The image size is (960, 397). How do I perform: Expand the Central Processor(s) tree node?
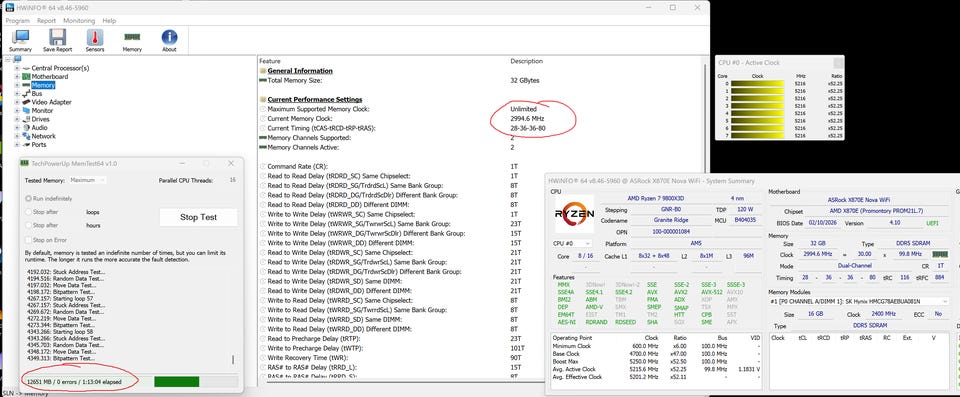(17, 69)
